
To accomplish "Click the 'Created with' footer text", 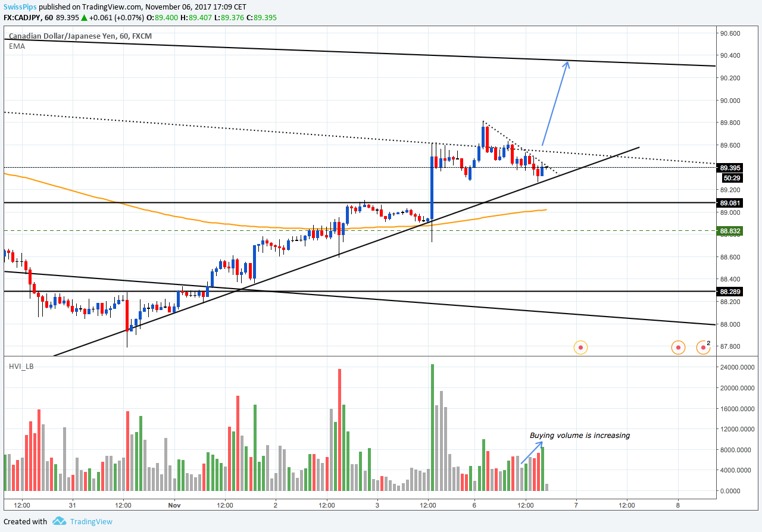I will [26, 521].
